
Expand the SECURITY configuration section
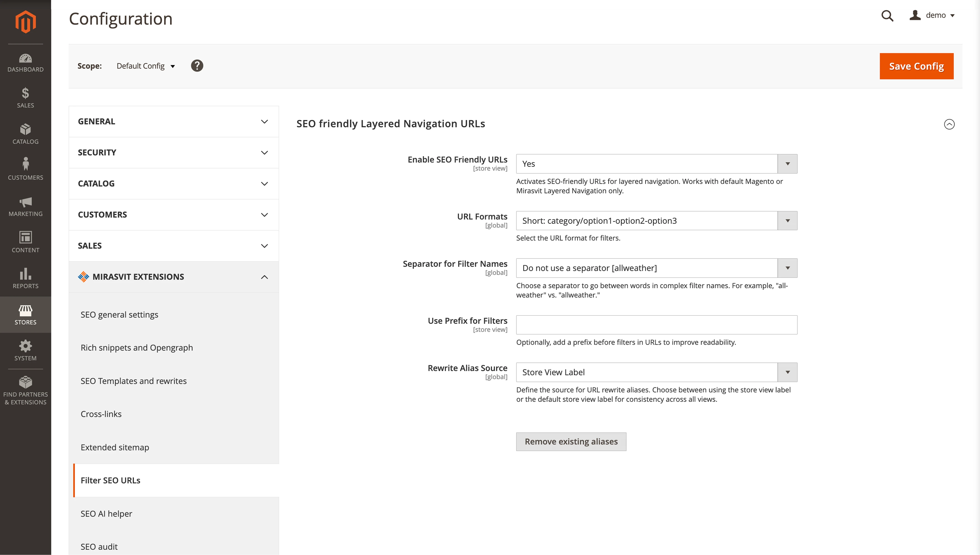coord(174,152)
